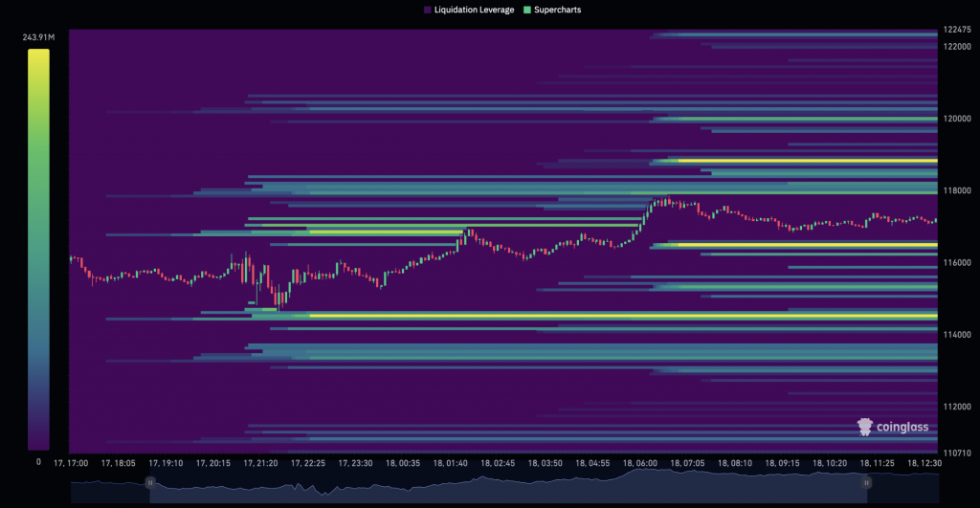Click the 17, 17:00 time label
980x508 pixels.
coord(71,463)
